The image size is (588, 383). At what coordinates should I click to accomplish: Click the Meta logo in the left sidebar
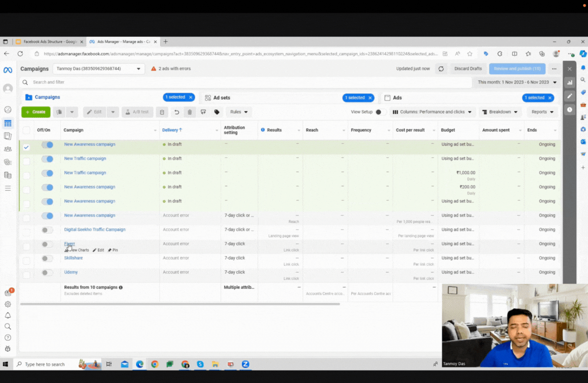coord(8,70)
